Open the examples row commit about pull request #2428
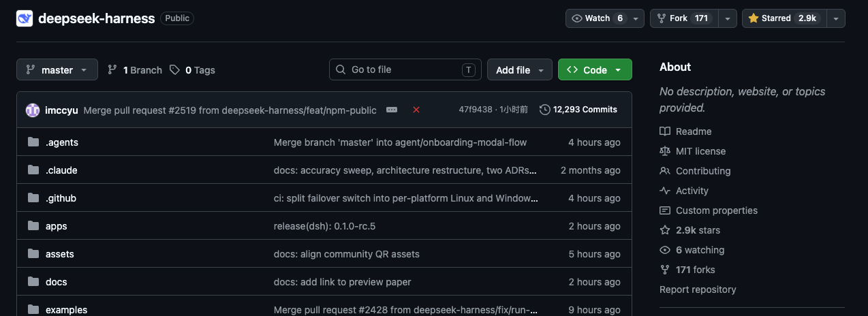Screen dimensions: 868x316 (406, 310)
